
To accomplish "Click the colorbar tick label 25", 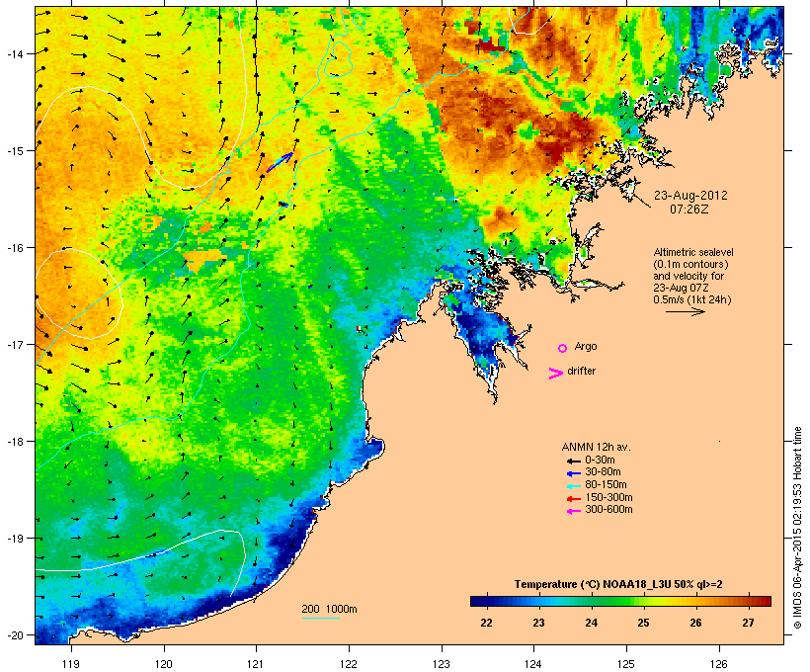I will coord(643,623).
